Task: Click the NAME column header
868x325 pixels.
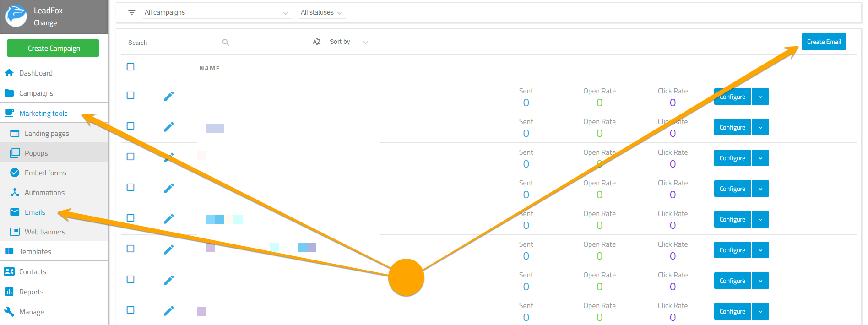Action: [x=210, y=68]
